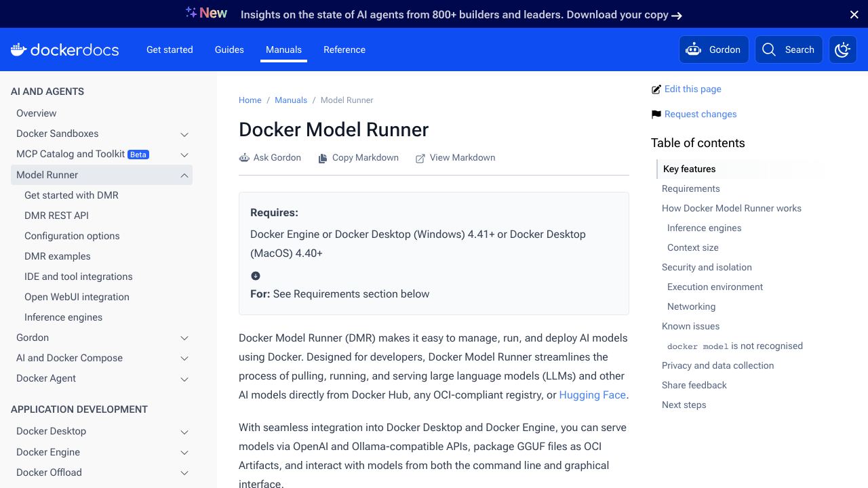This screenshot has width=868, height=488.
Task: Open Get started with DMR page
Action: point(71,195)
